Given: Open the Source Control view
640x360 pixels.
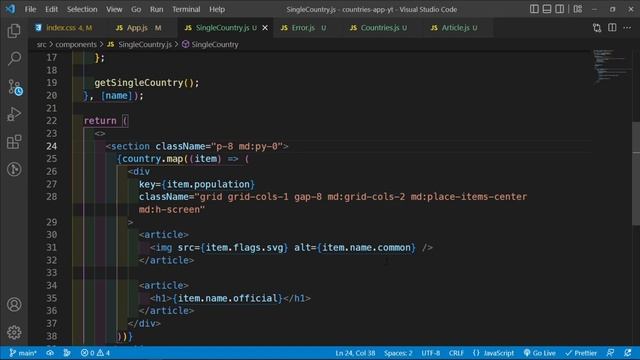Looking at the screenshot, I should [15, 87].
